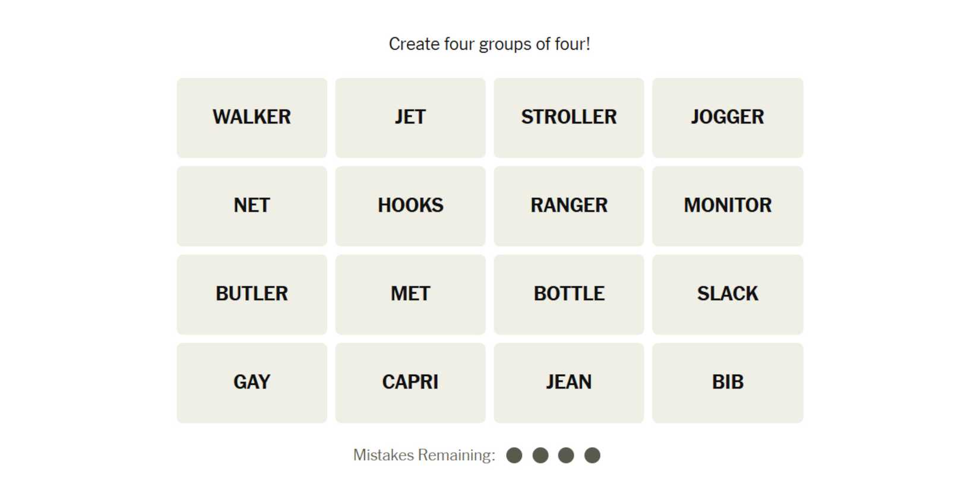This screenshot has width=980, height=490.
Task: Click the first mistakes remaining dot
Action: point(514,456)
